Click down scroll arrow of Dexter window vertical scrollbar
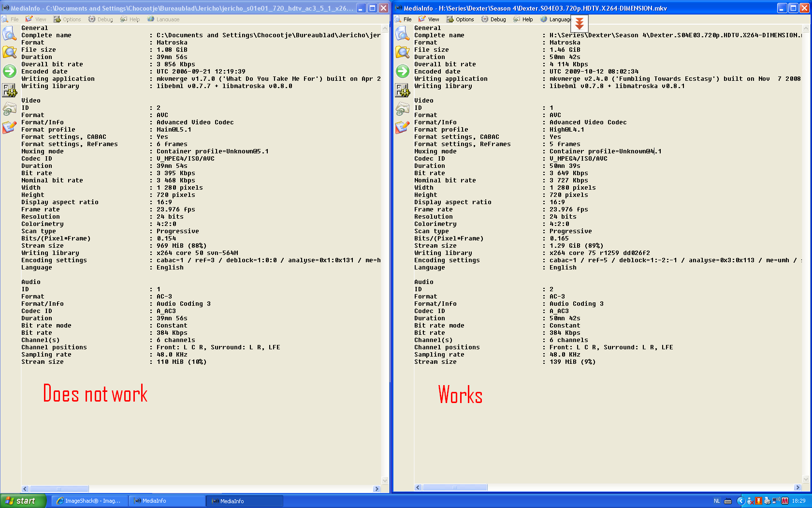This screenshot has width=812, height=508. [805, 479]
